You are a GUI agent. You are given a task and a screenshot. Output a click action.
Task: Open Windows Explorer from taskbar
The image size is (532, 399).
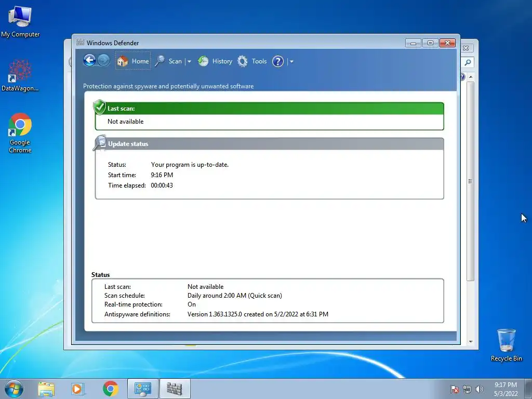pyautogui.click(x=46, y=389)
